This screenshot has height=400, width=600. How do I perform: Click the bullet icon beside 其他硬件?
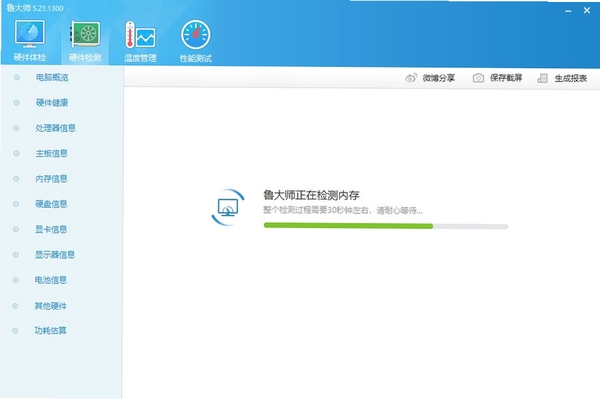coord(15,306)
